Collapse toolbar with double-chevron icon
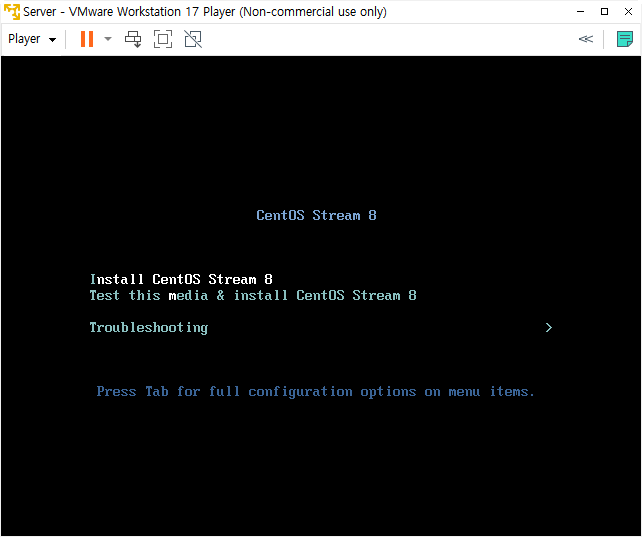The height and width of the screenshot is (537, 642). click(585, 39)
